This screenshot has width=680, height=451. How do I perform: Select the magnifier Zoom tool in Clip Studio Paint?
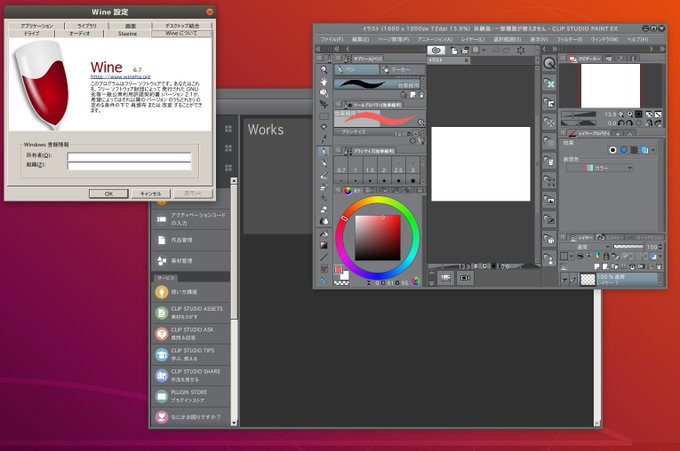[324, 70]
